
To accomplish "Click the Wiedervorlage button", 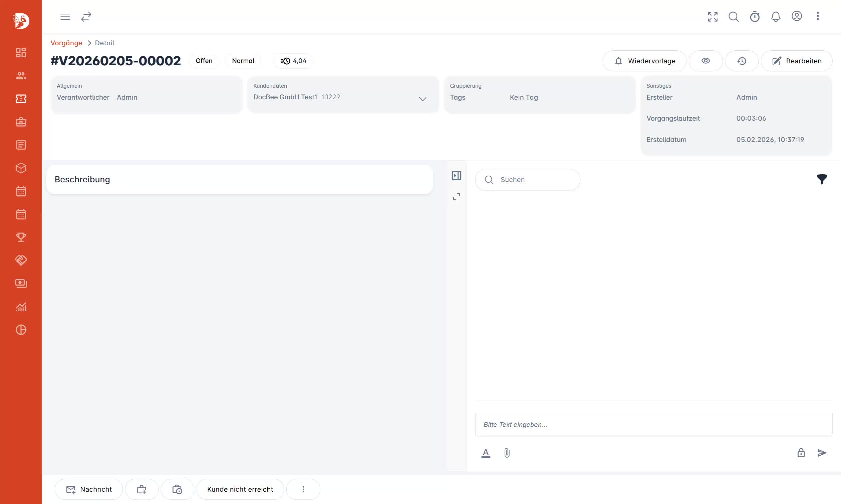I will point(644,61).
